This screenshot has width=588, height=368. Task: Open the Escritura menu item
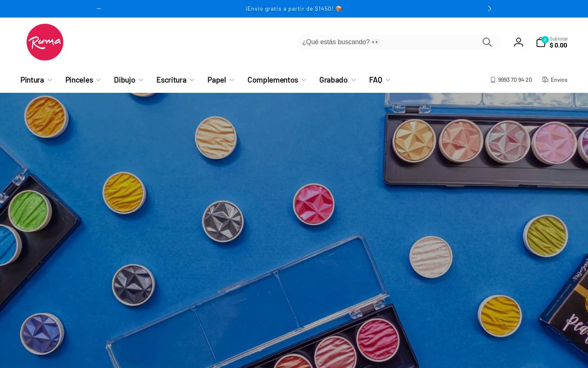tap(171, 80)
